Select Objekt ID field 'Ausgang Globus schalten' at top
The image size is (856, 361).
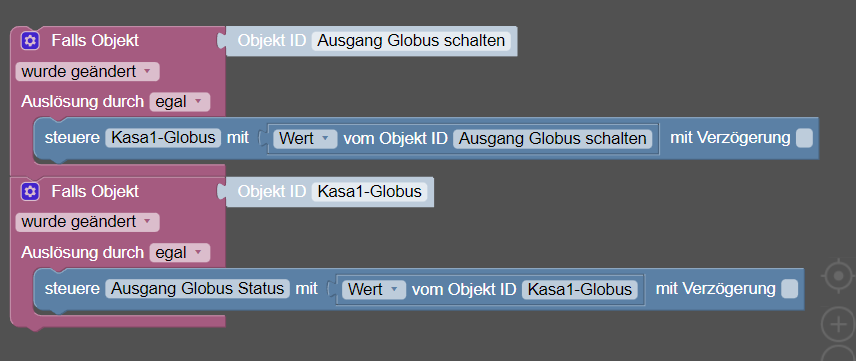point(411,41)
